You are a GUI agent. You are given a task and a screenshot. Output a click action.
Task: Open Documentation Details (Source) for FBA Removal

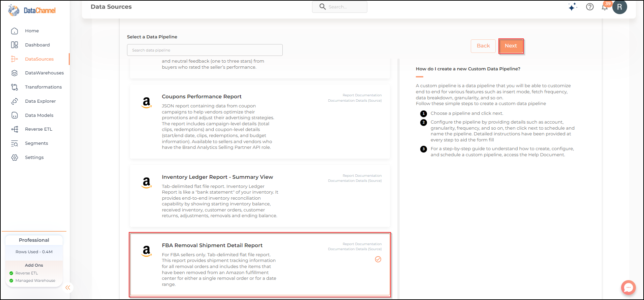pyautogui.click(x=355, y=249)
